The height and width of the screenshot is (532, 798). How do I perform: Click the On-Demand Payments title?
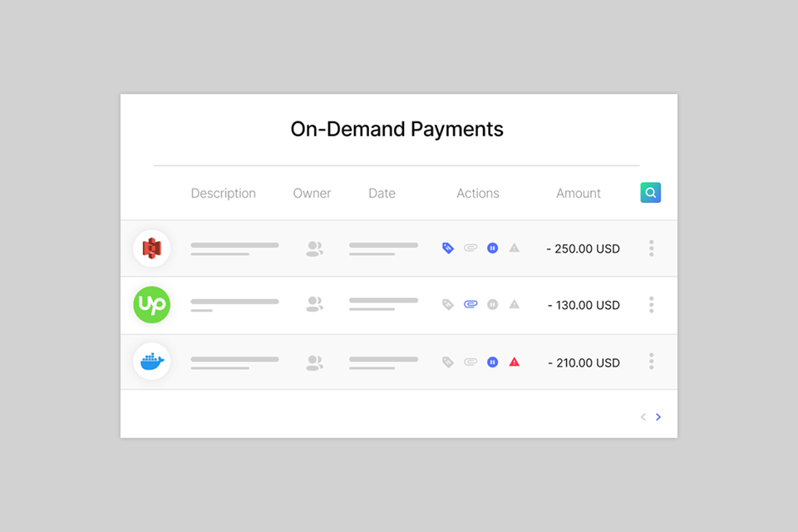397,130
